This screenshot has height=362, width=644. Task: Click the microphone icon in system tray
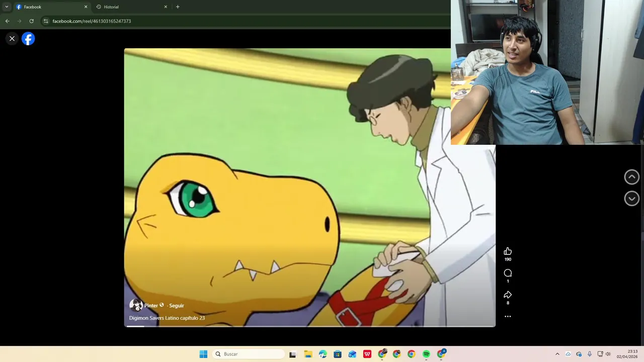click(x=590, y=354)
